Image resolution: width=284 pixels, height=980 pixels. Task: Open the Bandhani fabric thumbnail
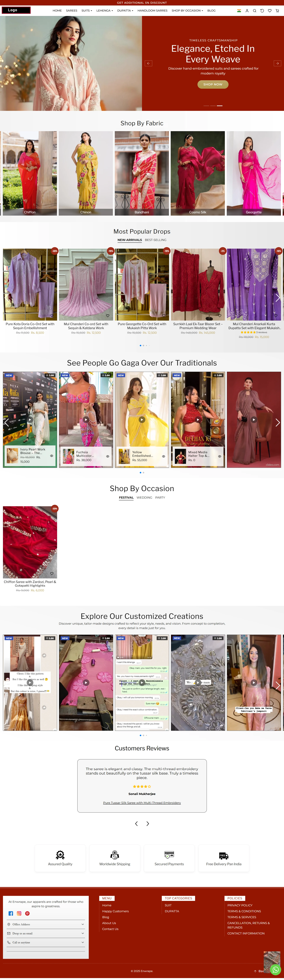[142, 174]
